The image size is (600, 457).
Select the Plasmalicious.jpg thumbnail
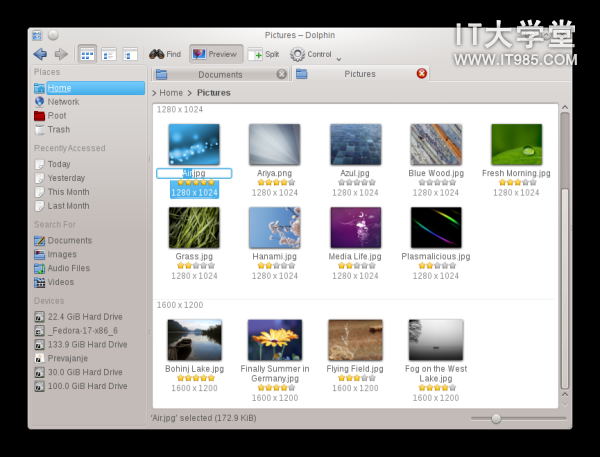436,227
